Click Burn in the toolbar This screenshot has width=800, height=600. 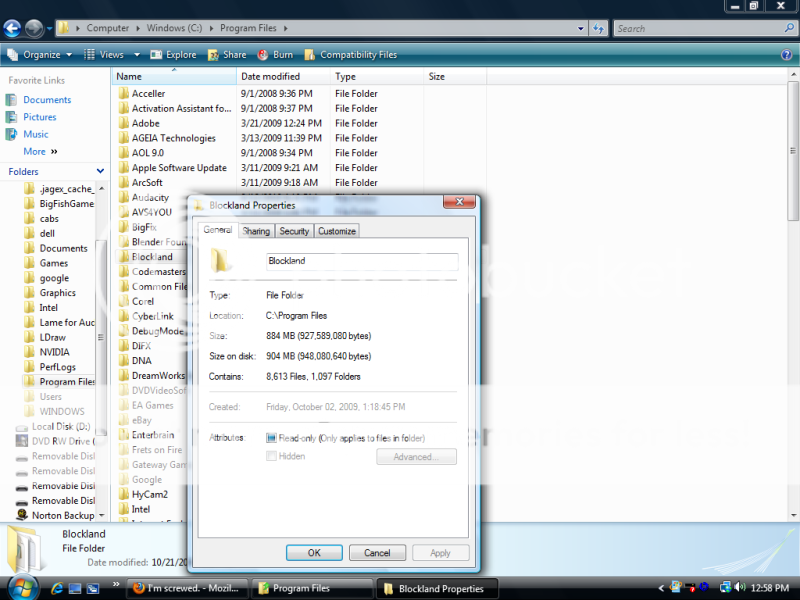click(x=275, y=55)
